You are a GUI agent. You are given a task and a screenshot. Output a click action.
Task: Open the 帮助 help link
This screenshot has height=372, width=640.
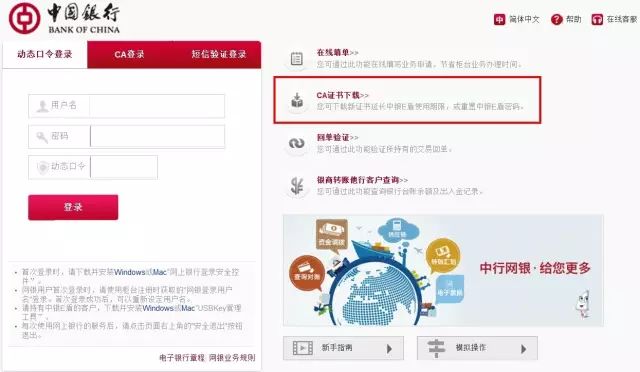tap(573, 19)
